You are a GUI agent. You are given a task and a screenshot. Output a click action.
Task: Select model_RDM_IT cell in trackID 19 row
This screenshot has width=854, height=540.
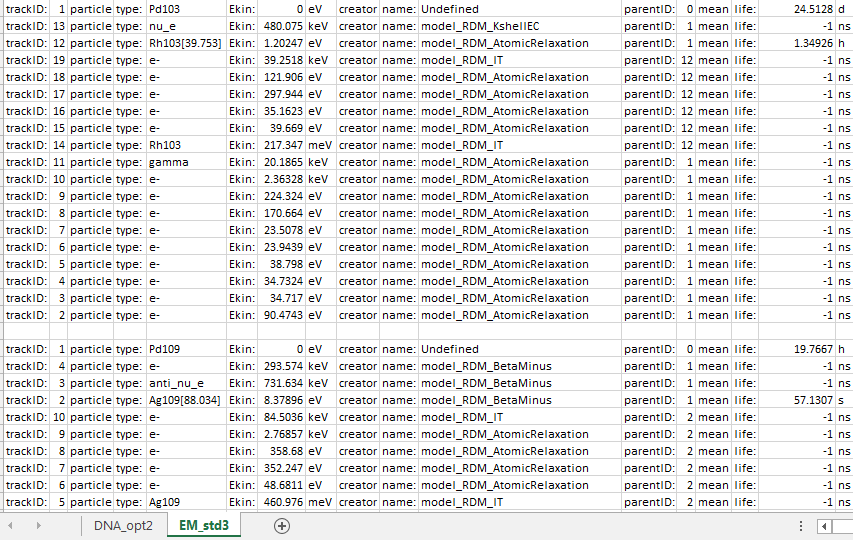click(520, 60)
